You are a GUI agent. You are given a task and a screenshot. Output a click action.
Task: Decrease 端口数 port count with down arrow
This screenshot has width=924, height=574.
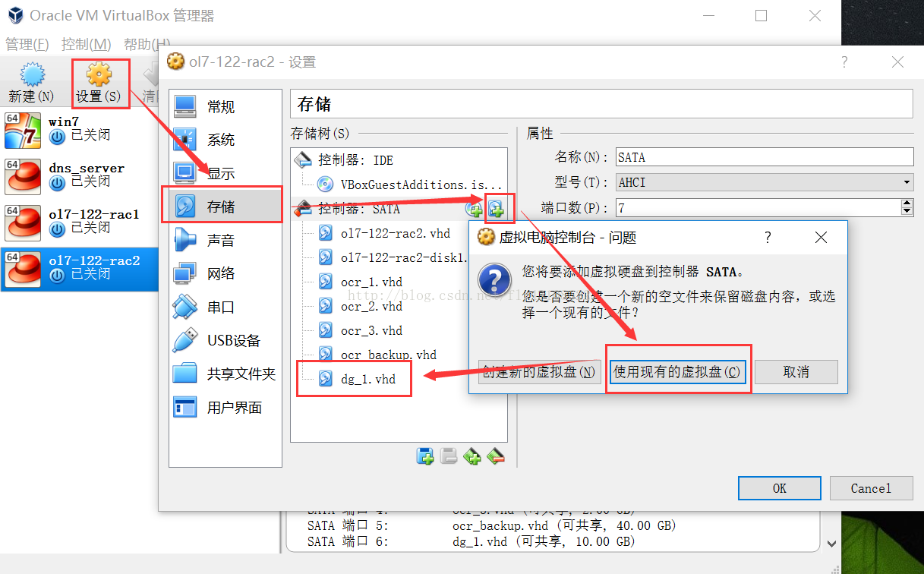tap(907, 211)
